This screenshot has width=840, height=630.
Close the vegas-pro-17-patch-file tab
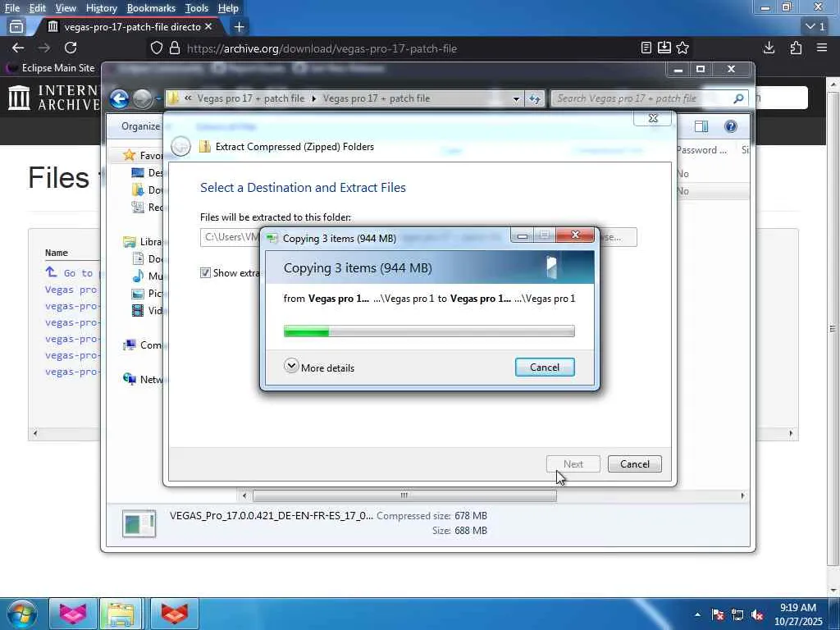208,26
